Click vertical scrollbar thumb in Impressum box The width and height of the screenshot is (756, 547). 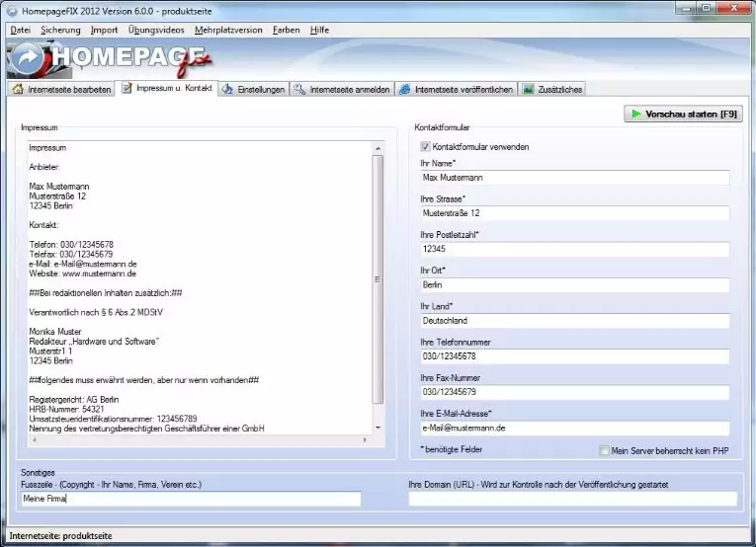click(378, 279)
